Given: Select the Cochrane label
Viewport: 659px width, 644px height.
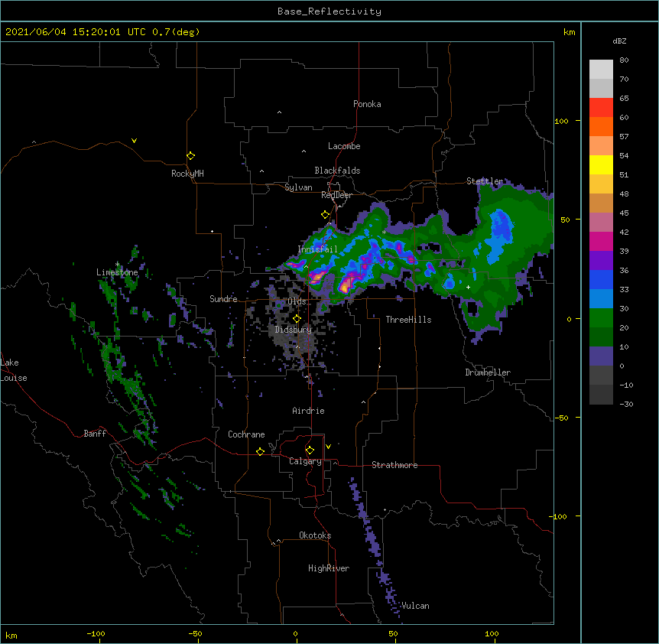Looking at the screenshot, I should point(246,434).
